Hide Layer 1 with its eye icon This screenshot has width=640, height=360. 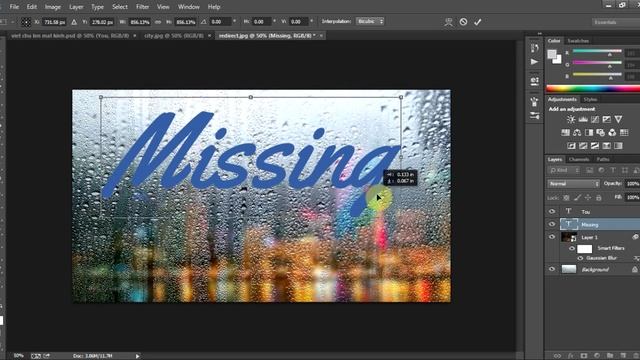[x=552, y=237]
